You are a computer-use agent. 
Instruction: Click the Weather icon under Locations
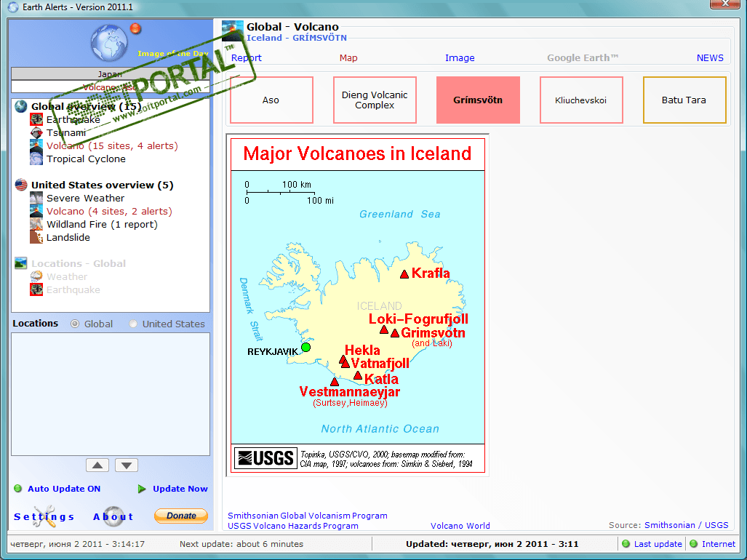tap(36, 276)
